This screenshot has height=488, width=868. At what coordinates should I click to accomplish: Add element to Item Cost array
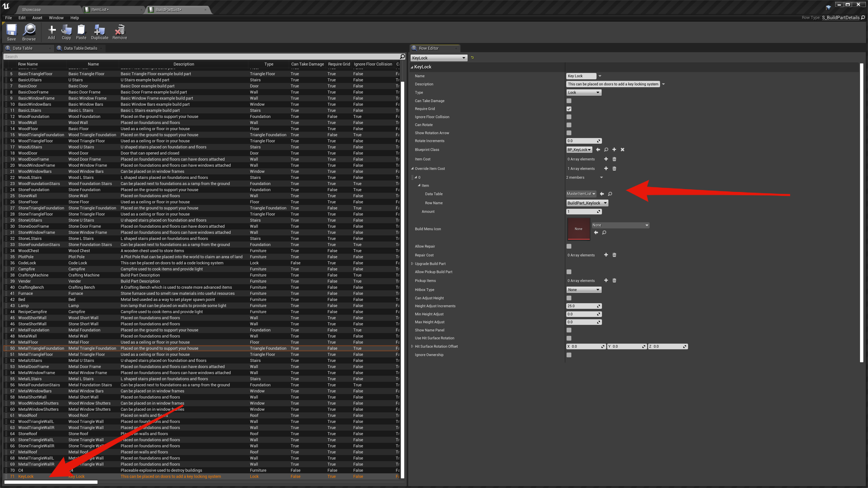606,159
